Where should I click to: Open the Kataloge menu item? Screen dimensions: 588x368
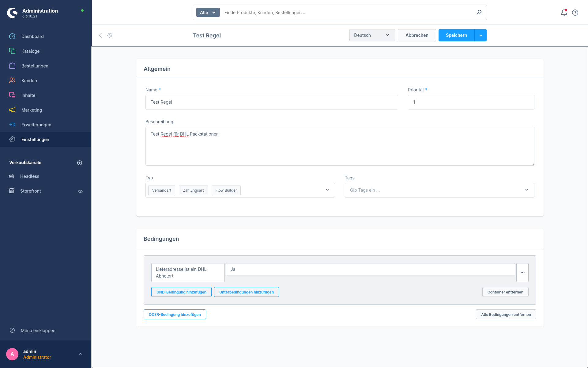pyautogui.click(x=46, y=51)
